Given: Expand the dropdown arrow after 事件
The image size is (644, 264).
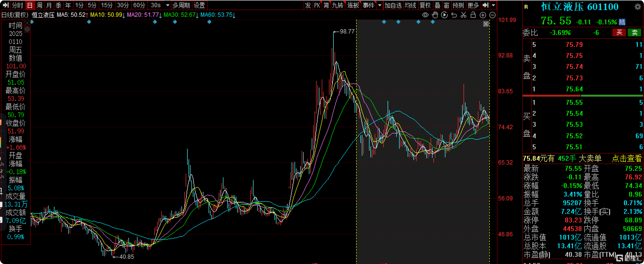Looking at the screenshot, I should pos(380,5).
